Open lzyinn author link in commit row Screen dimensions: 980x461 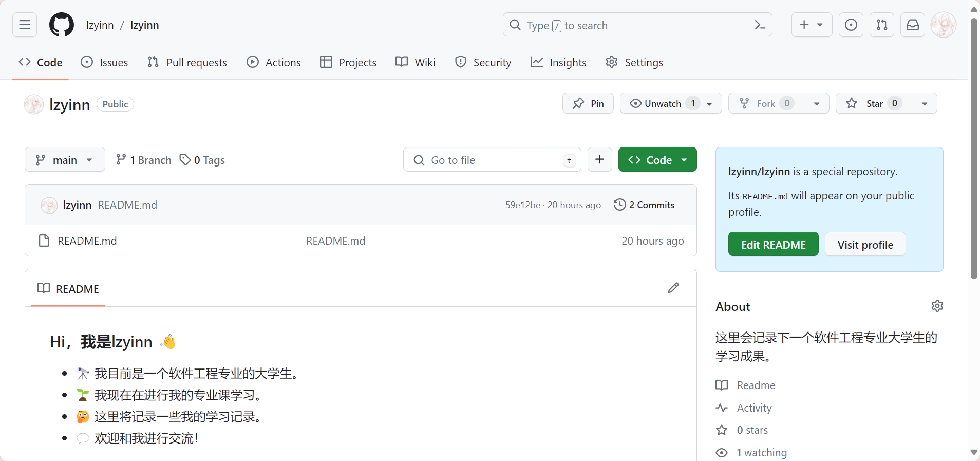(77, 205)
